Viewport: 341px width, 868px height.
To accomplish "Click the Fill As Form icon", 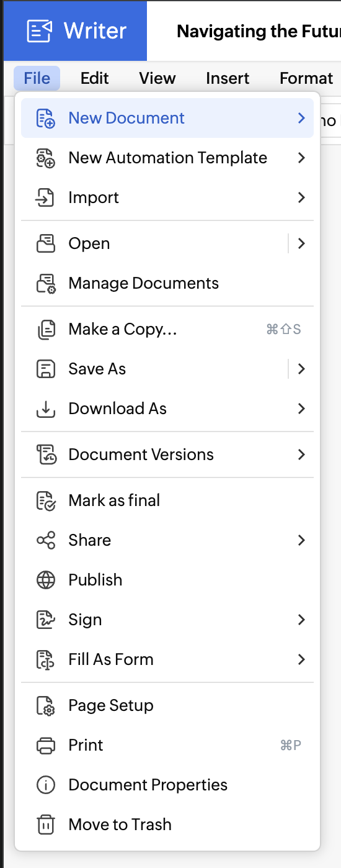I will tap(46, 659).
